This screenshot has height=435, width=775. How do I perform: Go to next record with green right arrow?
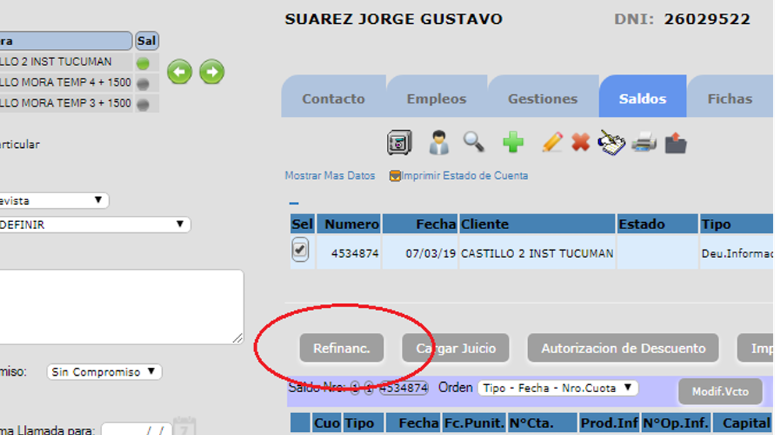click(211, 72)
